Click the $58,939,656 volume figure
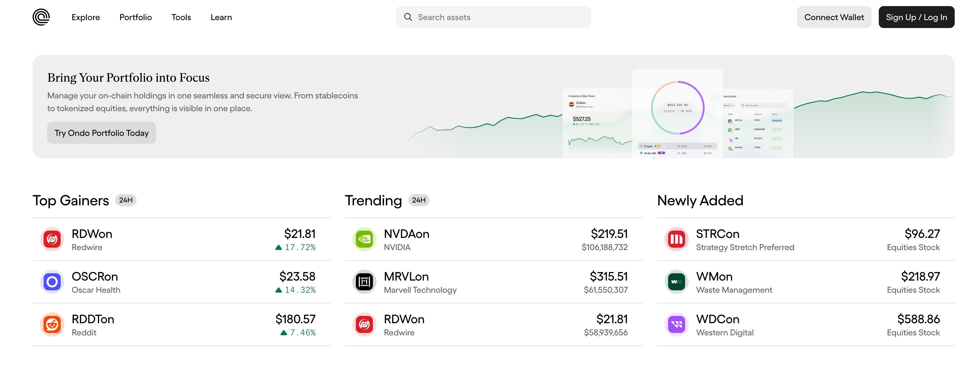The image size is (980, 368). coord(606,332)
